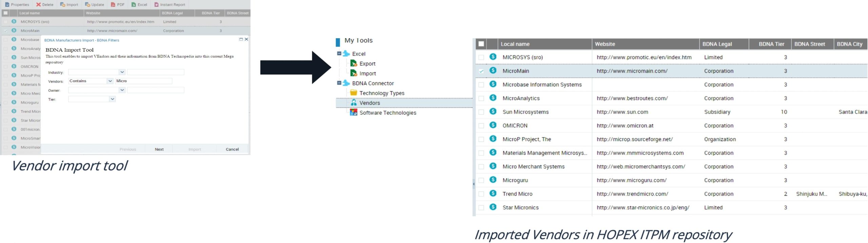
Task: Open the Vendors 'Contains' dropdown
Action: (110, 81)
